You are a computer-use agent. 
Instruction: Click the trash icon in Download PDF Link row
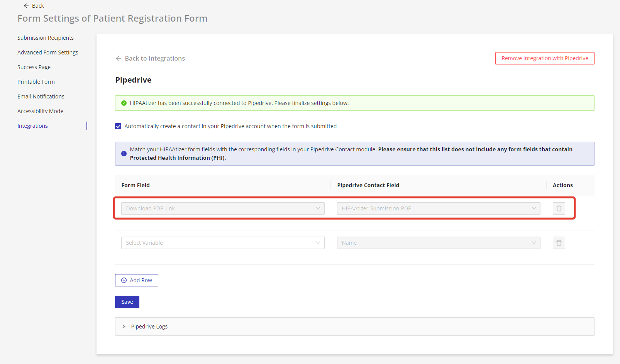pyautogui.click(x=559, y=208)
